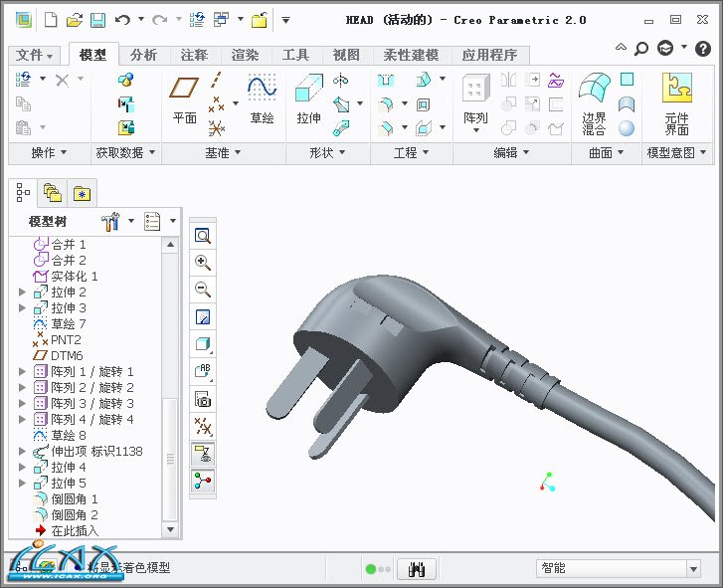Viewport: 723px width, 588px height.
Task: Click the zoom in magnifier icon
Action: click(203, 263)
